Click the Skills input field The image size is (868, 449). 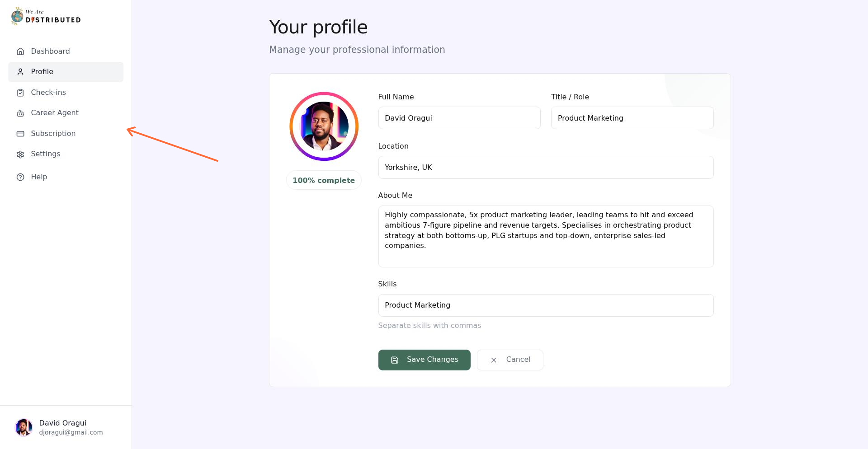[546, 305]
